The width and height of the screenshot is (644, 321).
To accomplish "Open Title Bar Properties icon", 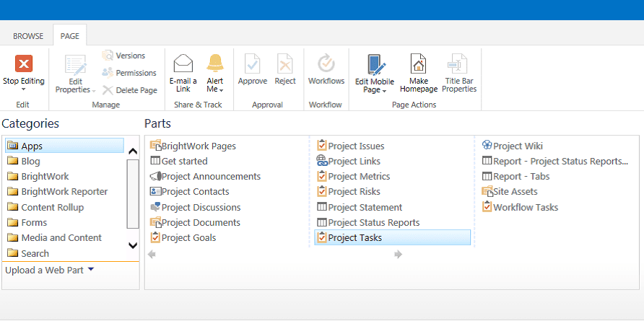I will 457,63.
